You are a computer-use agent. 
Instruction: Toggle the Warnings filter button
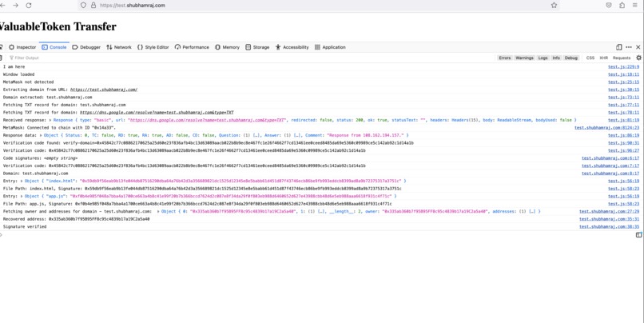point(524,58)
